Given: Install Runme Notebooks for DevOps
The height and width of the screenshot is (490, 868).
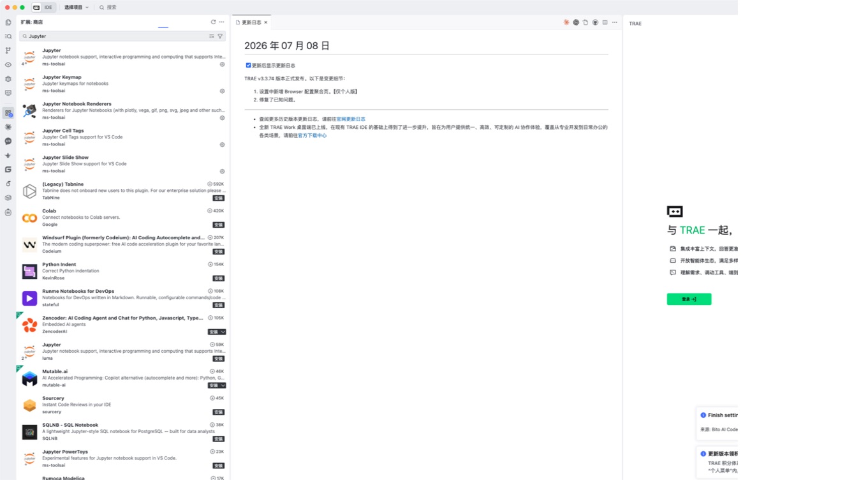Looking at the screenshot, I should tap(219, 306).
